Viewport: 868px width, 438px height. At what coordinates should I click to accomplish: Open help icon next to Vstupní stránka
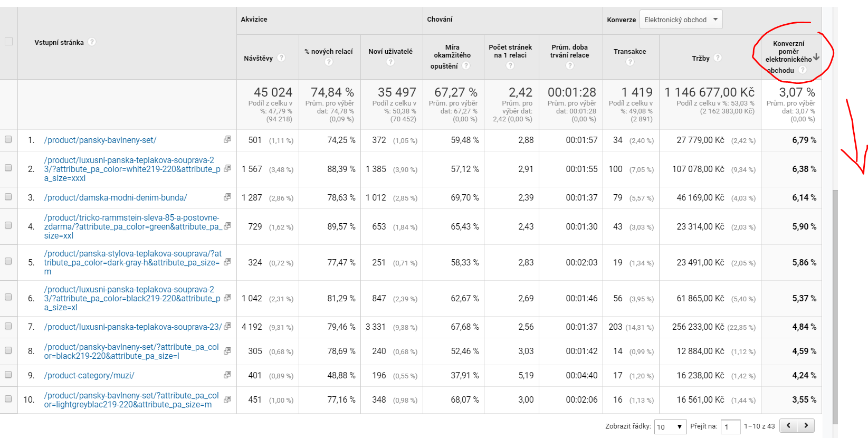(92, 42)
